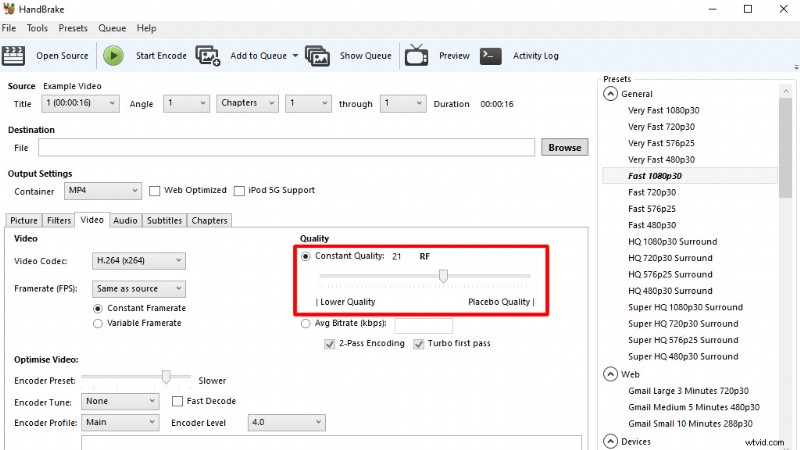Switch to the Audio tab
Image resolution: width=800 pixels, height=450 pixels.
tap(126, 220)
